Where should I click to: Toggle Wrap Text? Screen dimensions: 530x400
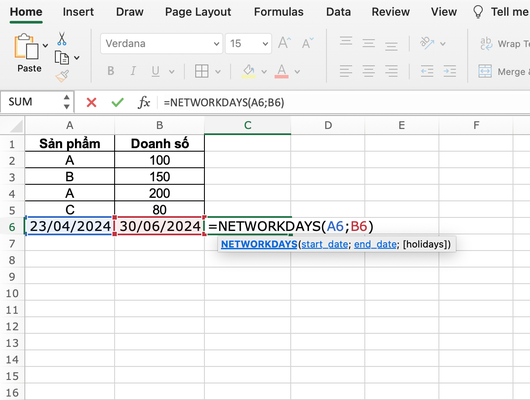505,44
